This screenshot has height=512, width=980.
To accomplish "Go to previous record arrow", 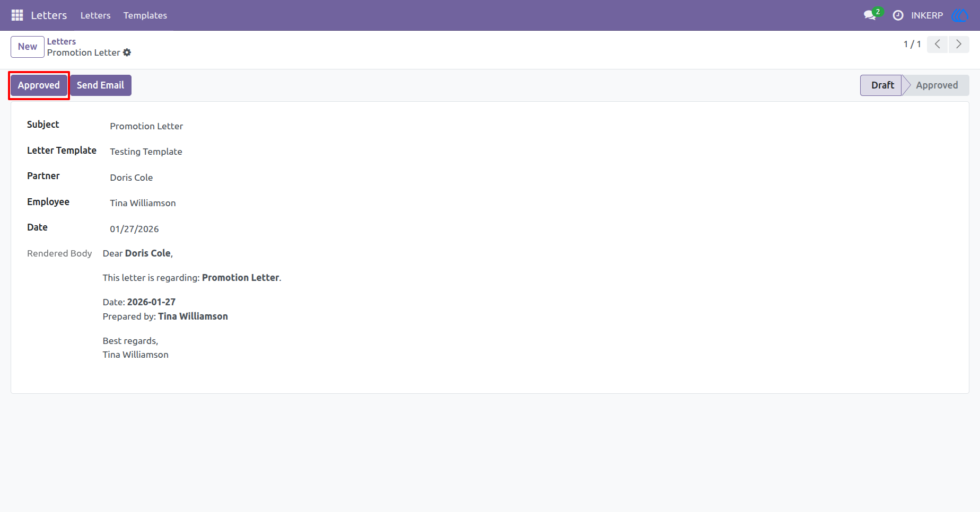I will pyautogui.click(x=938, y=45).
